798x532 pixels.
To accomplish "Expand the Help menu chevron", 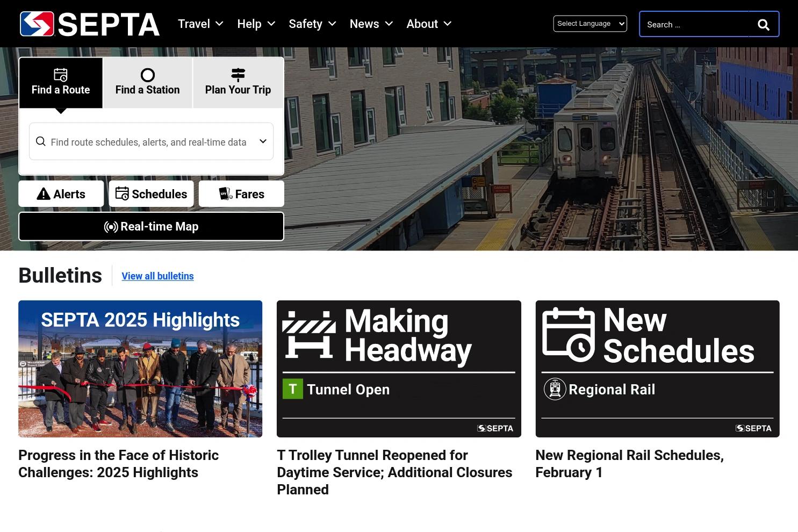I will [x=271, y=24].
